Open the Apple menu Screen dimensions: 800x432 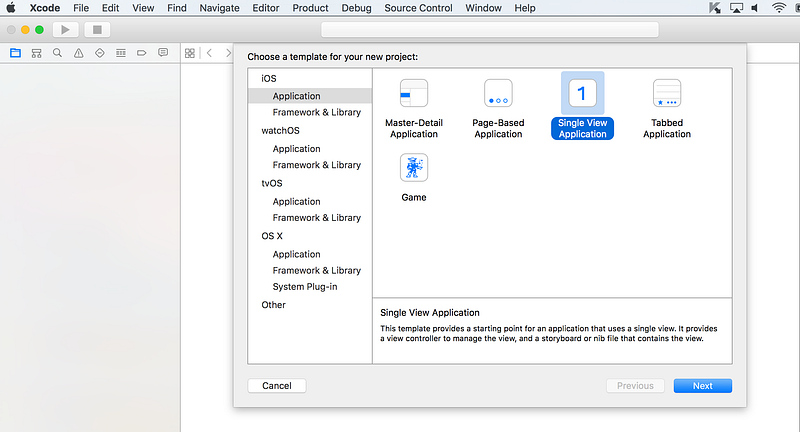tap(11, 8)
